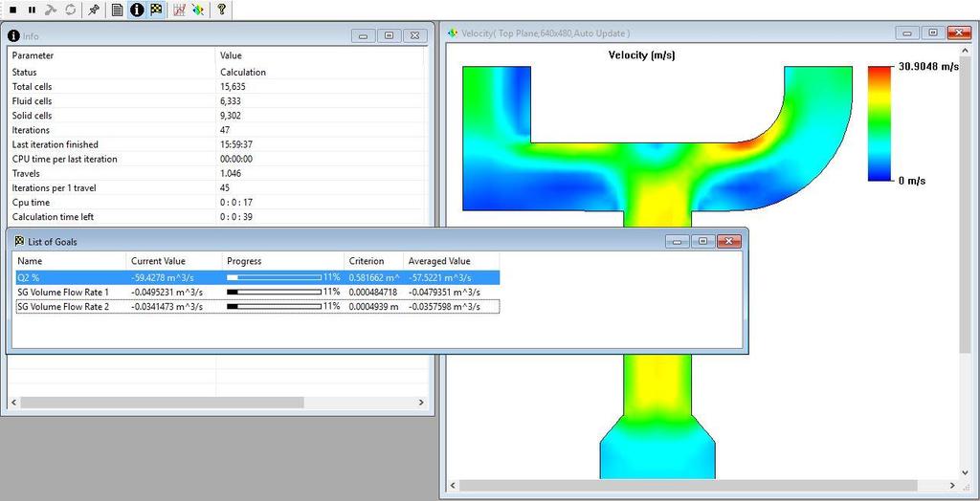
Task: Click the Current Value column header
Action: pyautogui.click(x=174, y=261)
